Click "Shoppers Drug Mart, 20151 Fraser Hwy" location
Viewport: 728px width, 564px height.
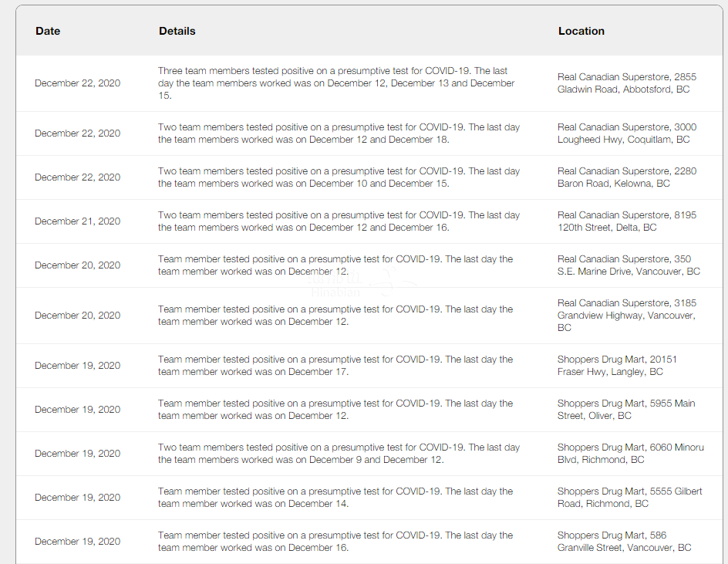pyautogui.click(x=617, y=366)
